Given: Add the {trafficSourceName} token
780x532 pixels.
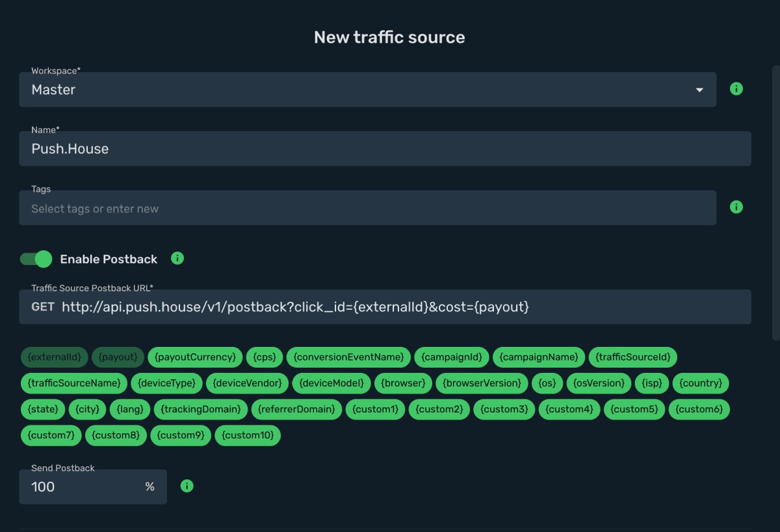Looking at the screenshot, I should 74,383.
